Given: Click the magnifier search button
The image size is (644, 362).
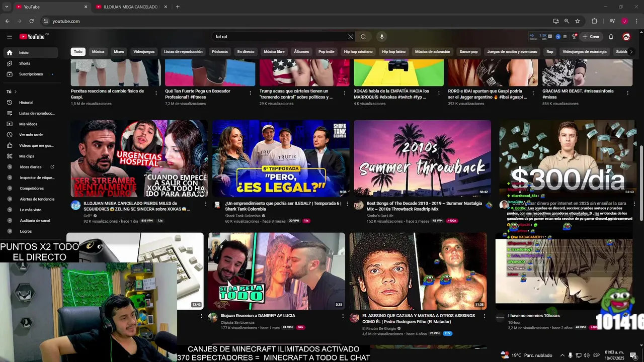Looking at the screenshot, I should click(x=363, y=37).
